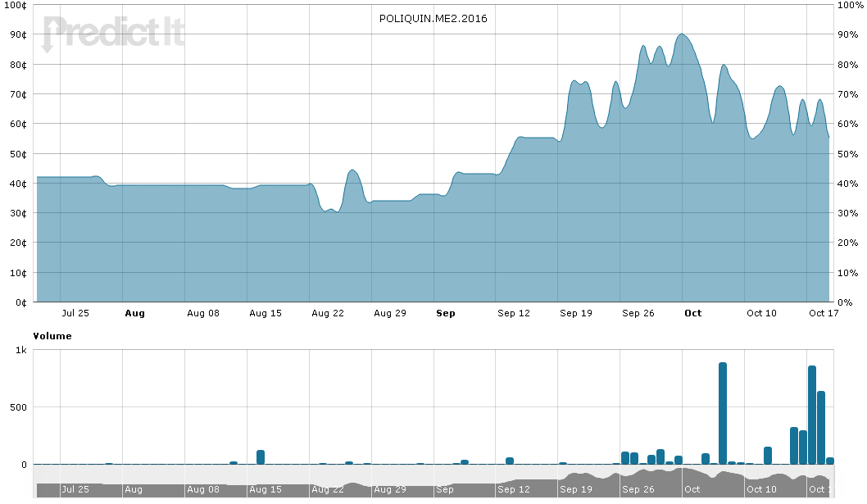867x504 pixels.
Task: Click the 1k label on volume axis
Action: click(x=21, y=351)
